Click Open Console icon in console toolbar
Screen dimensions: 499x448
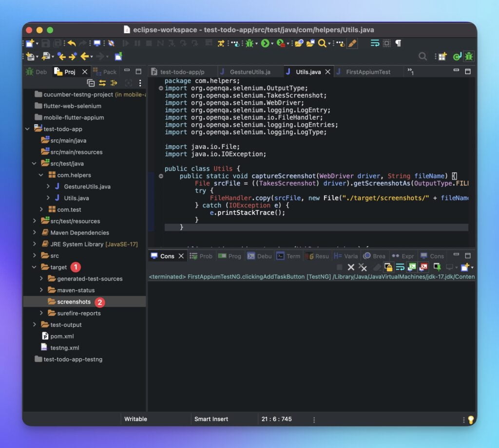pos(465,267)
